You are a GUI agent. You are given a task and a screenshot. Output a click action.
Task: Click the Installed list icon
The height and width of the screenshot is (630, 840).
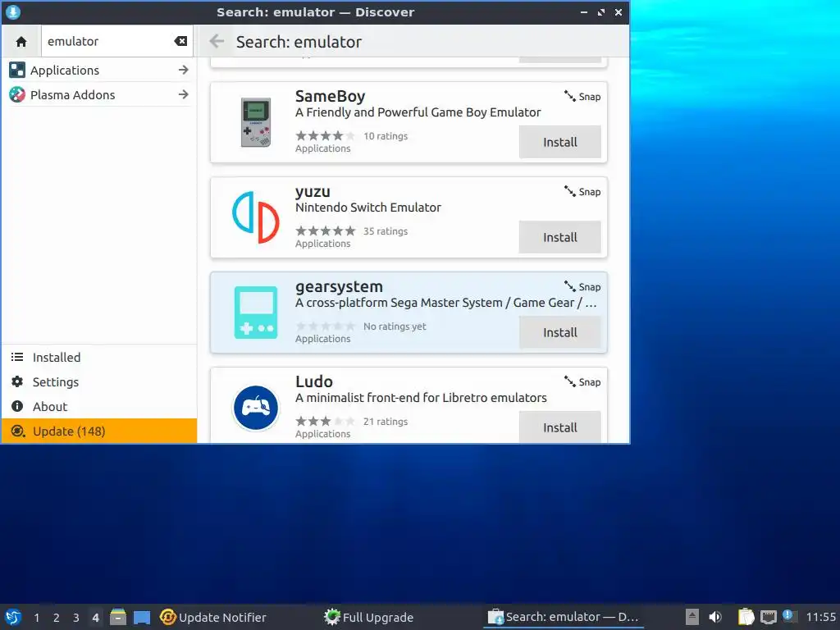(17, 358)
